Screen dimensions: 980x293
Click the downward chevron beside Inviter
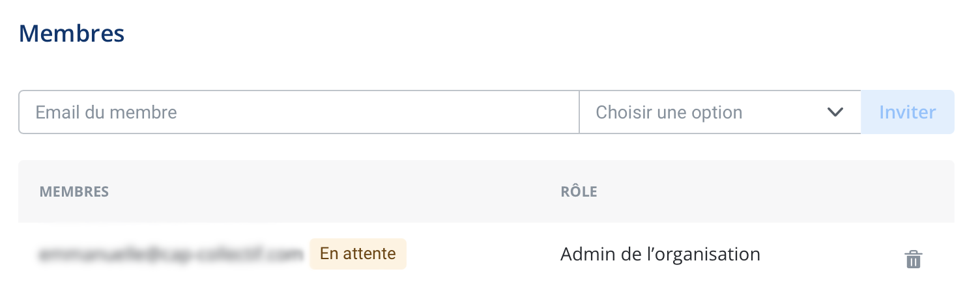click(835, 112)
